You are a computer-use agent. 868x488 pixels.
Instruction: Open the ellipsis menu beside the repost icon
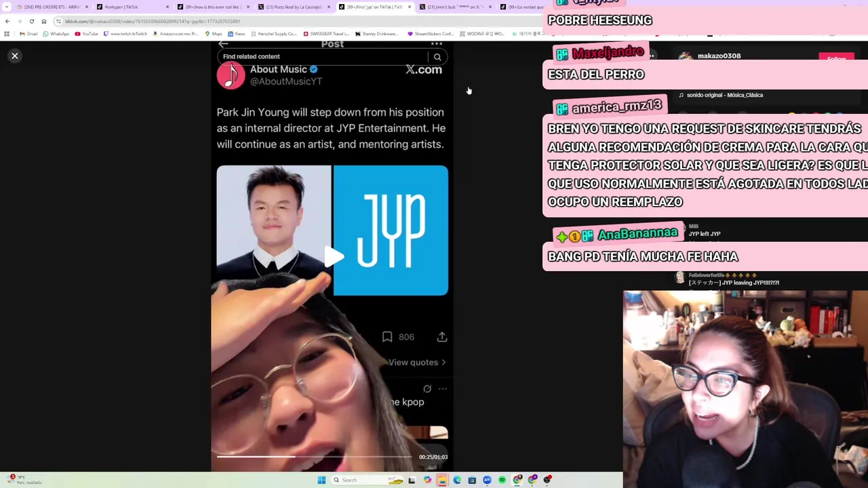[442, 389]
